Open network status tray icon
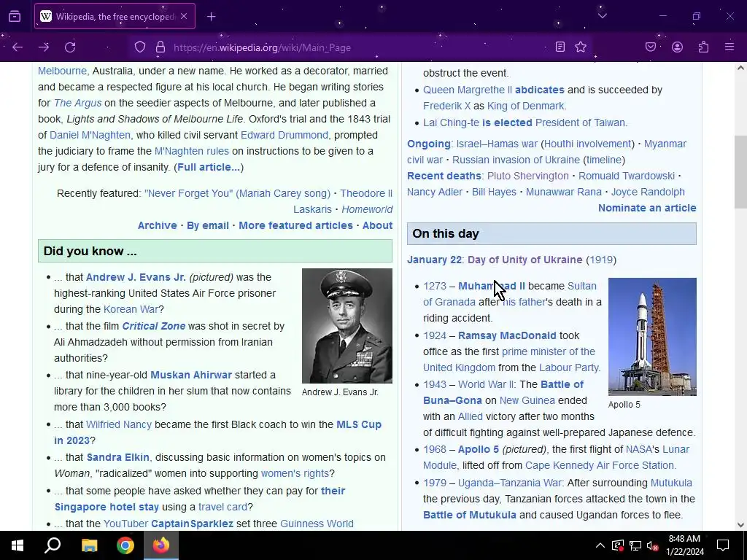 point(635,545)
